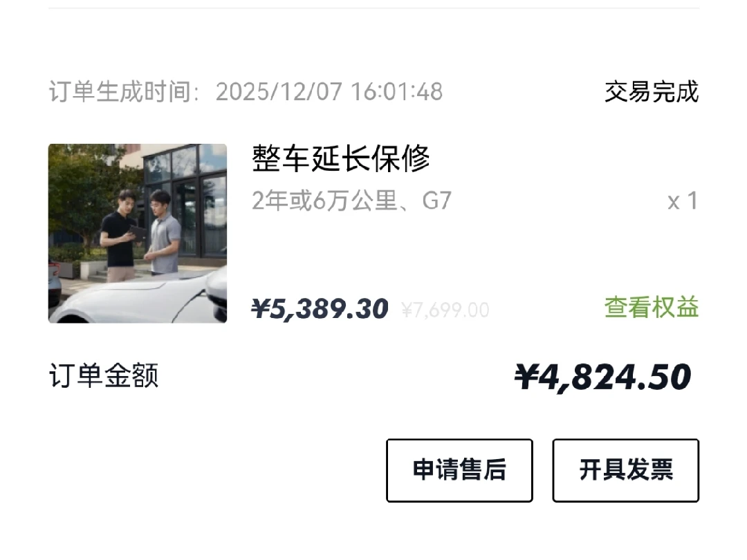747x560 pixels.
Task: Click the struck-through ¥7,699.00 original price
Action: 445,310
